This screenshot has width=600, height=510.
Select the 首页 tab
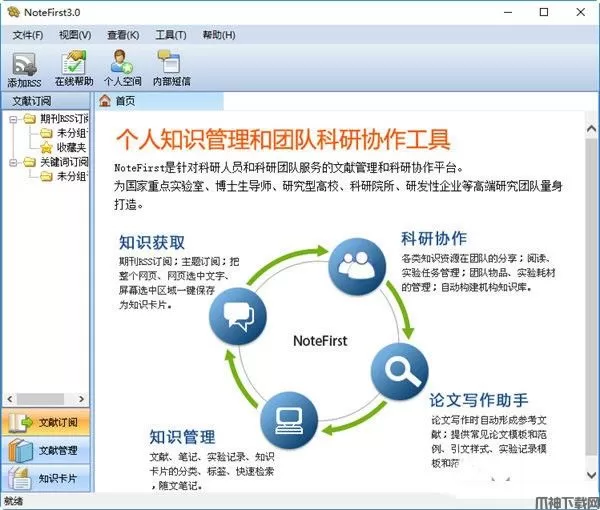159,101
